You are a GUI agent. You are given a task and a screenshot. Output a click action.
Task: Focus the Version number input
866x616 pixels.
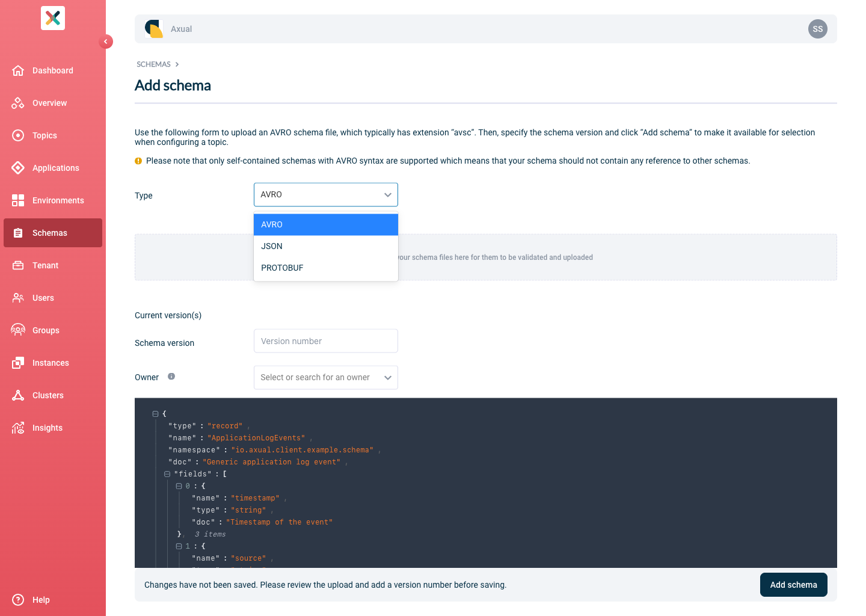point(326,341)
